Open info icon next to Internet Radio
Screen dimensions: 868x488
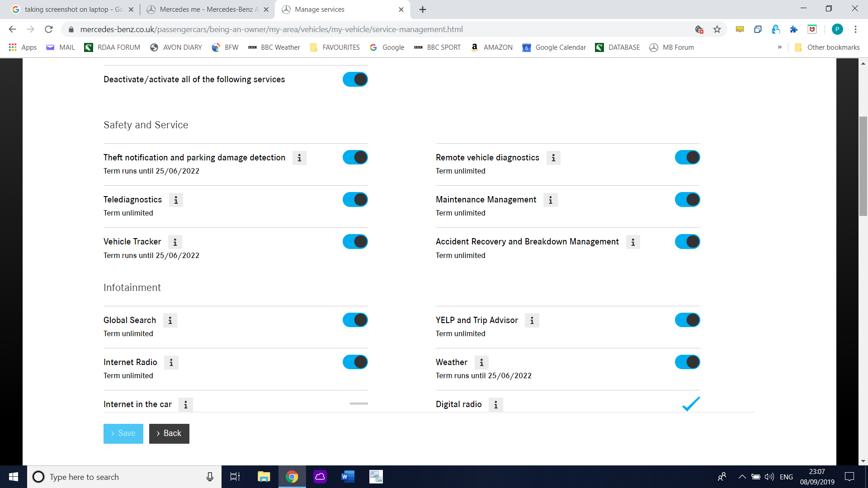tap(171, 363)
